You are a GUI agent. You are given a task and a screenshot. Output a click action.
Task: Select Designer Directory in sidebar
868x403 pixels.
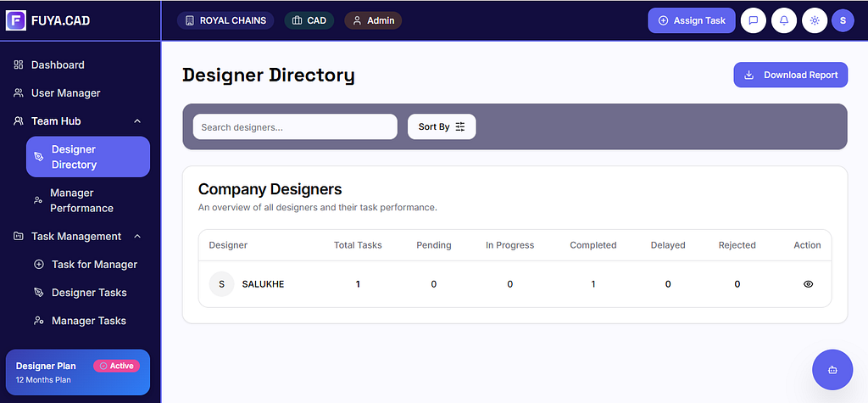click(x=88, y=157)
